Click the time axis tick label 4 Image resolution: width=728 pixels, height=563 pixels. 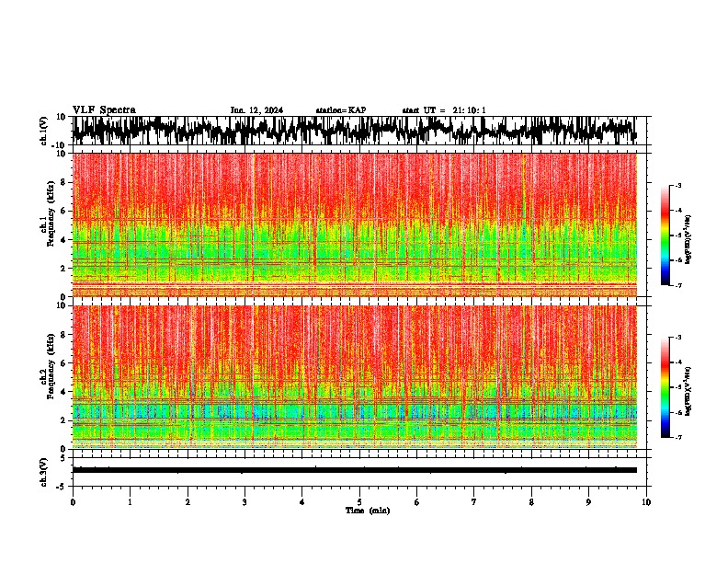coord(302,502)
